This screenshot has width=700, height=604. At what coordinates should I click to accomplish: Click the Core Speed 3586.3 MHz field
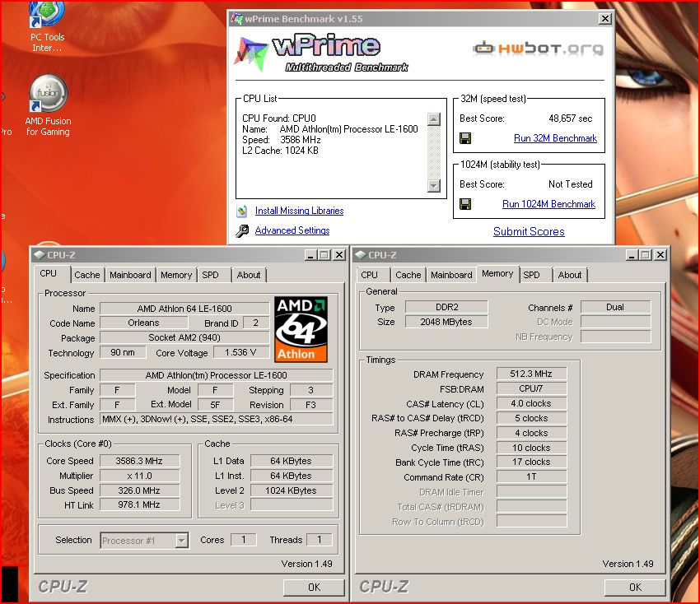[x=139, y=461]
